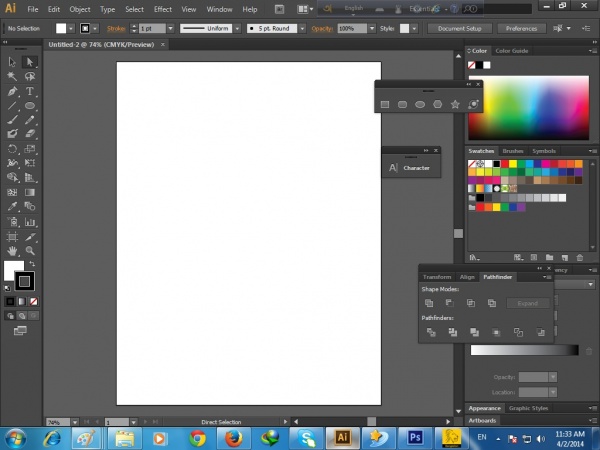Viewport: 600px width, 450px height.
Task: Select the Rounded Rectangle shape tool
Action: pos(402,104)
